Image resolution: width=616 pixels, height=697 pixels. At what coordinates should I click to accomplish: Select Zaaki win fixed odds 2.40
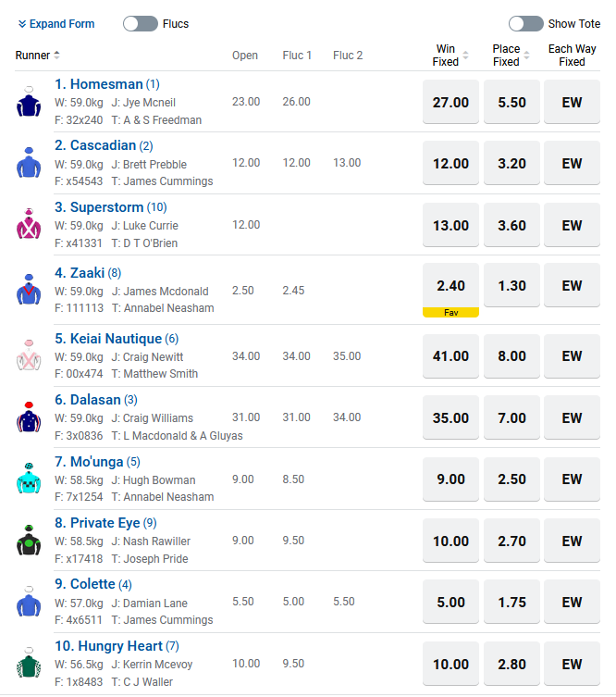point(450,285)
